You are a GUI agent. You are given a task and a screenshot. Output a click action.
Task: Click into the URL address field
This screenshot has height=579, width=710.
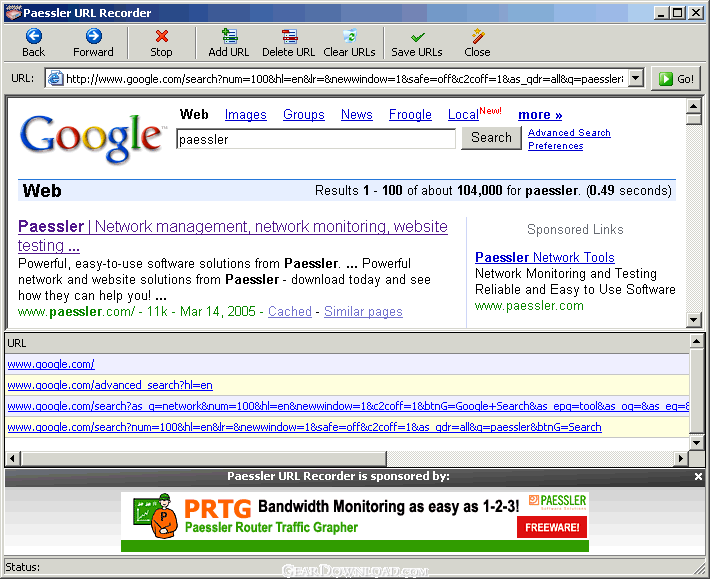pos(345,78)
